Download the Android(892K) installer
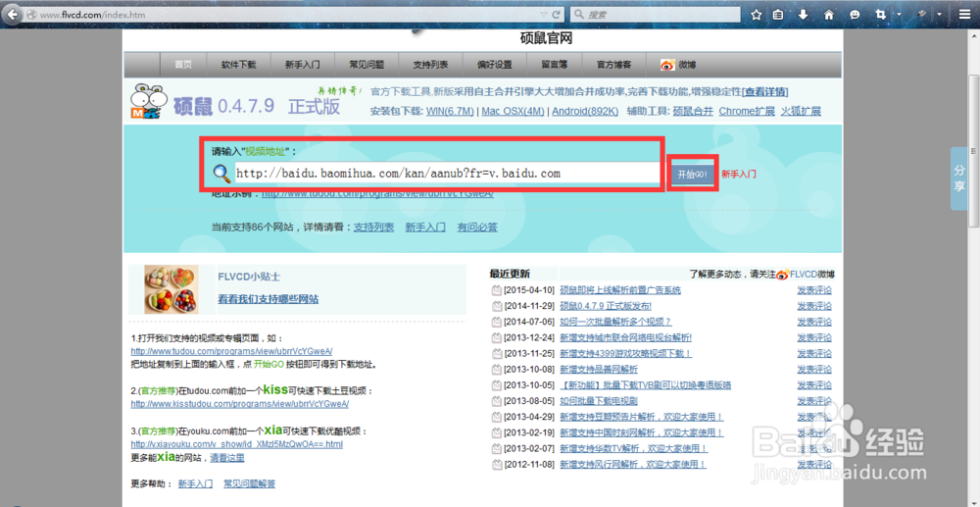This screenshot has width=980, height=507. click(x=584, y=111)
